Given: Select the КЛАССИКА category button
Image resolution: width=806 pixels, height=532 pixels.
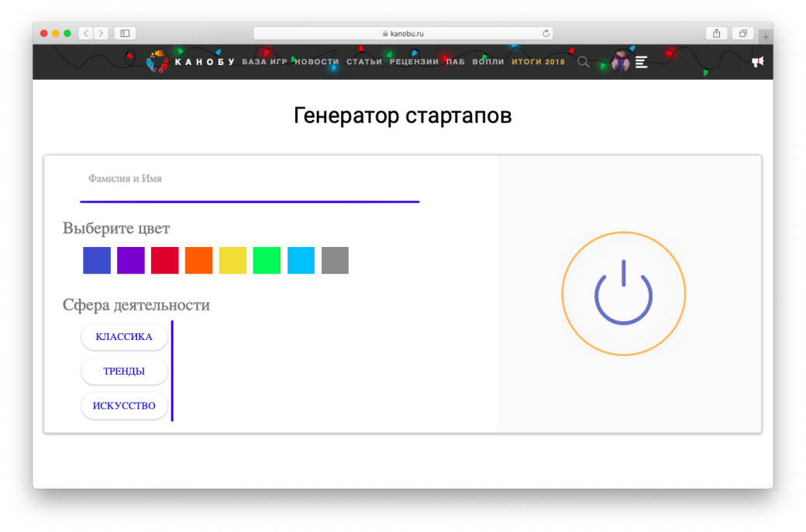Looking at the screenshot, I should click(x=124, y=337).
